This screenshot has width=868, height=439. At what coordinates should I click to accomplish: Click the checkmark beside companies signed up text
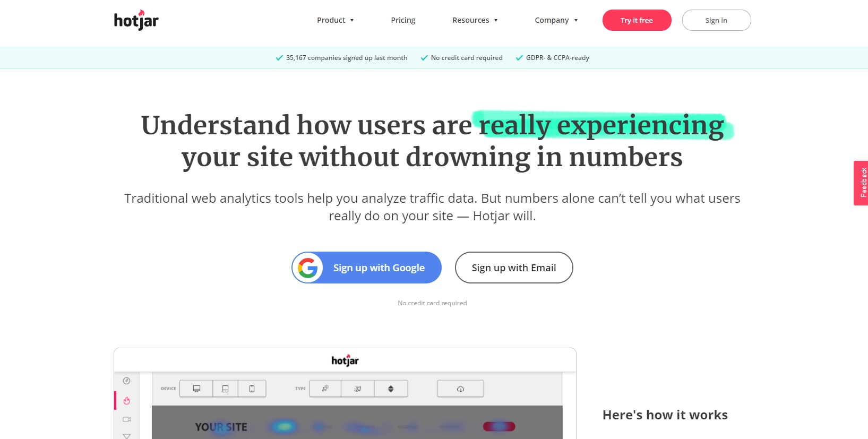pos(279,58)
